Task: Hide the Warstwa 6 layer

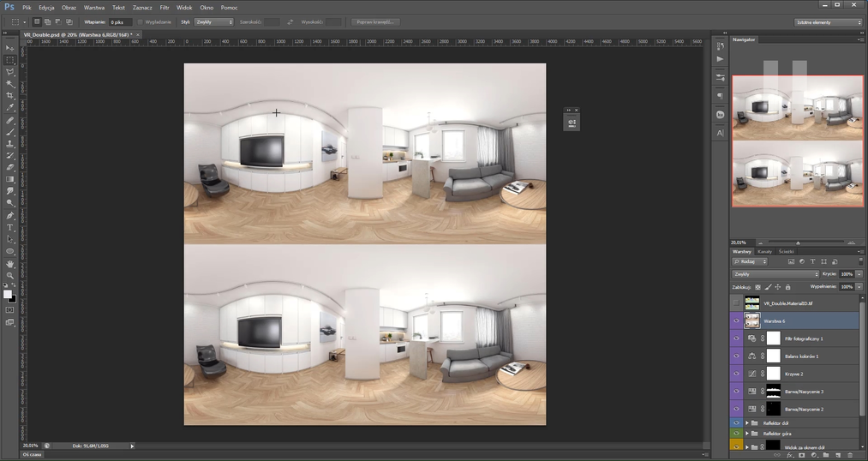Action: click(x=736, y=320)
